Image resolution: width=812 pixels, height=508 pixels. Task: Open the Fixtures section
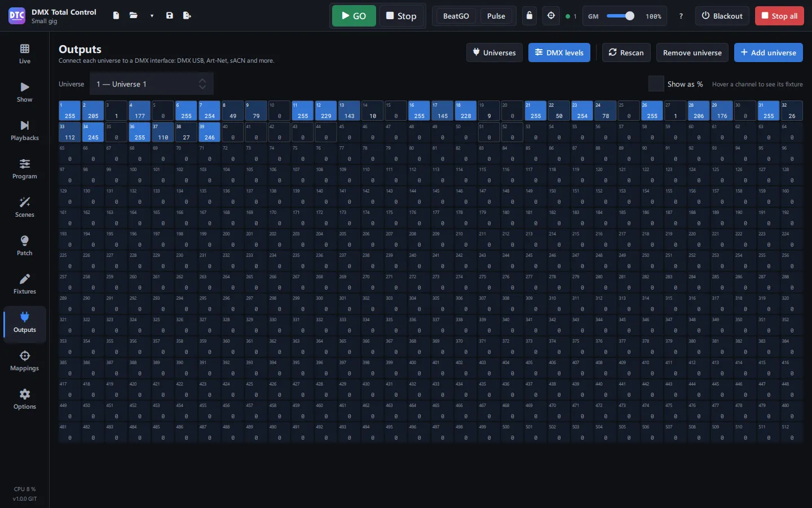(25, 284)
